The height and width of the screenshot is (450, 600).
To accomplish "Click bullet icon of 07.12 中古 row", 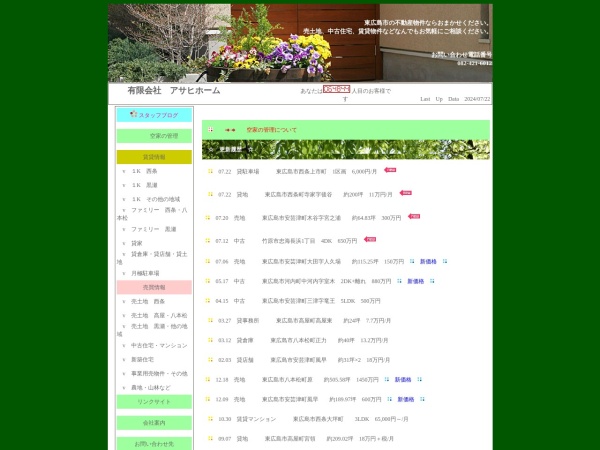I will [x=207, y=240].
